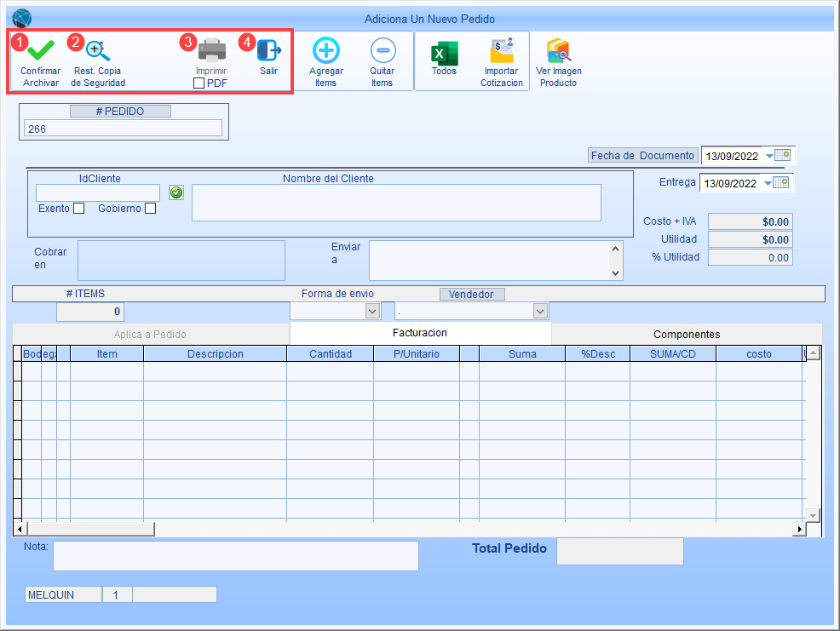
Task: Click the Fecha de Documento button
Action: tap(643, 155)
